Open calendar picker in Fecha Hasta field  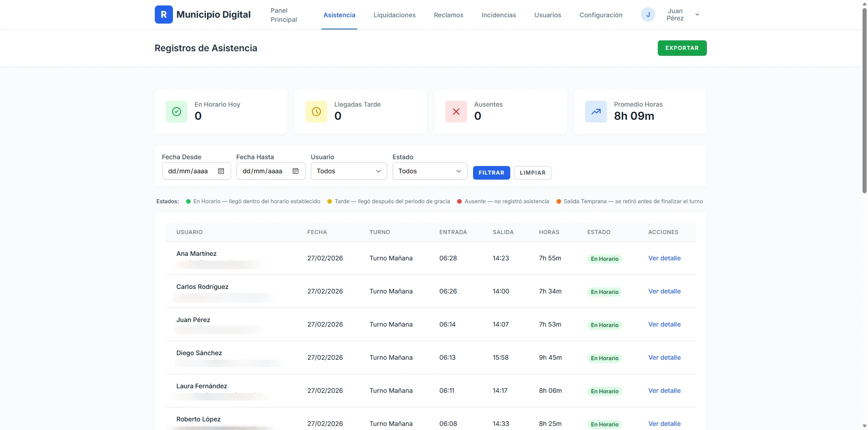(296, 171)
